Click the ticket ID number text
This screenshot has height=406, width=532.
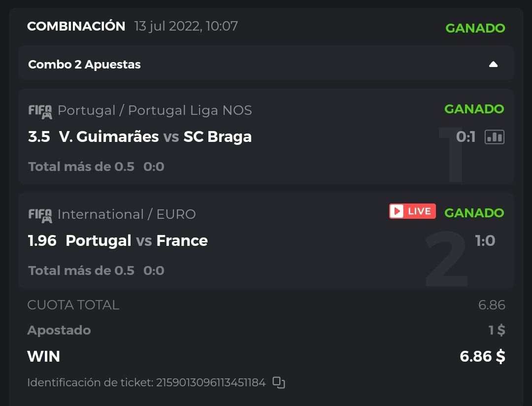click(211, 382)
